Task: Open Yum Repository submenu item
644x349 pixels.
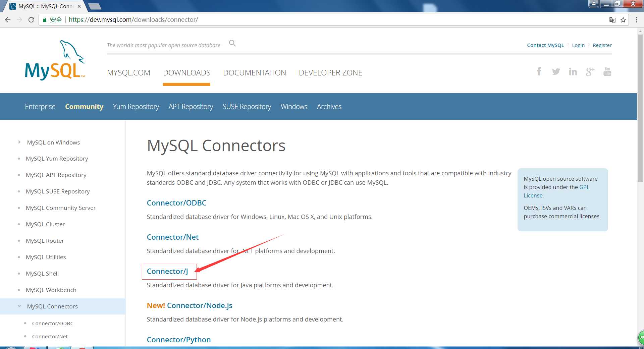Action: click(136, 107)
